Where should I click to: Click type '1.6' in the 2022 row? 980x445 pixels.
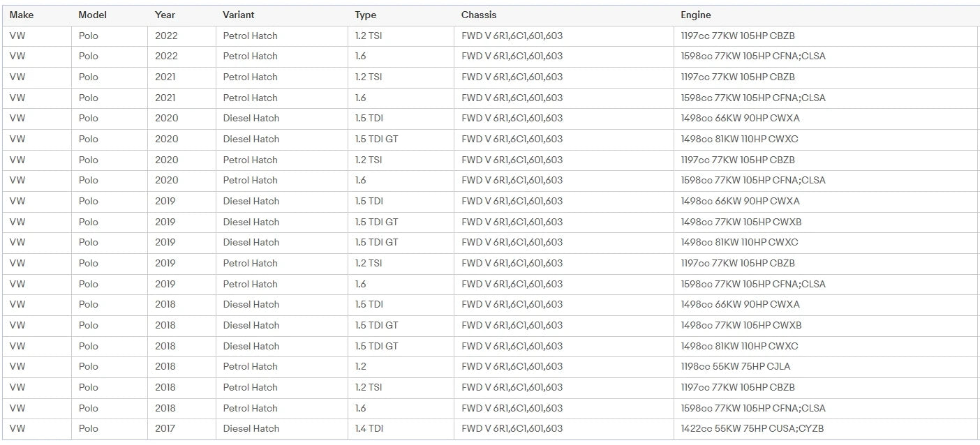361,56
